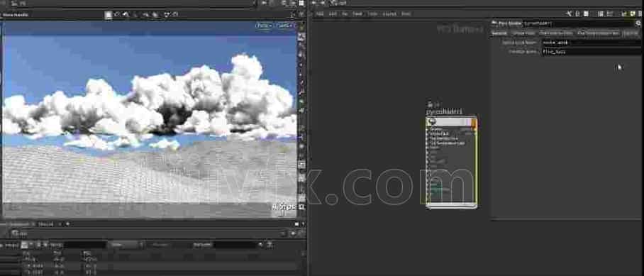Toggle the yellow display flag icon in network toolbar

point(633,14)
